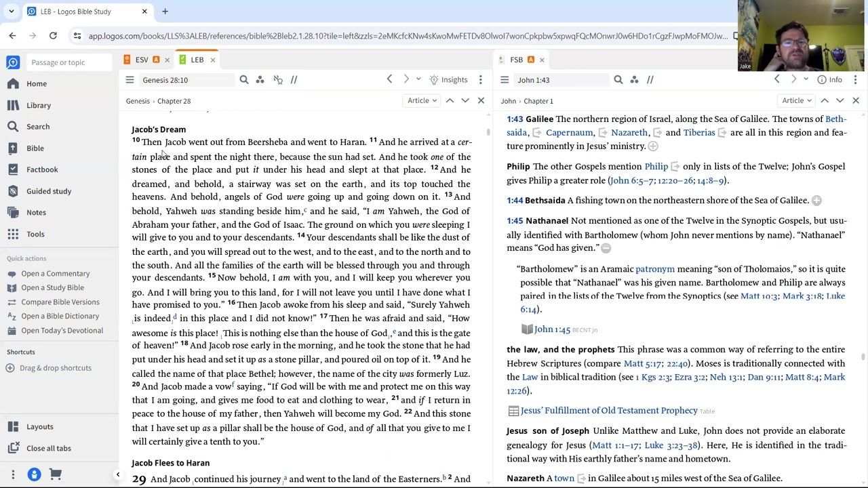The image size is (868, 488).
Task: Close the ESV tab
Action: point(167,60)
